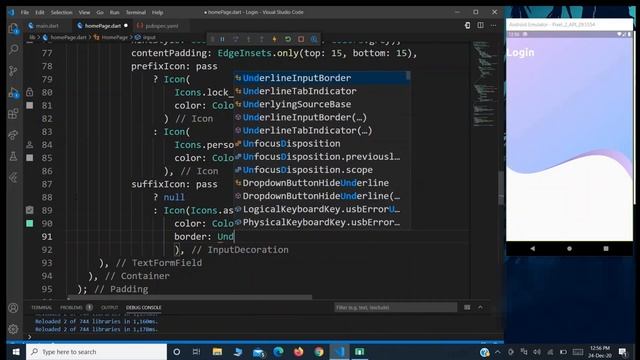Open the Selection menu
Image resolution: width=640 pixels, height=360 pixels.
click(62, 12)
